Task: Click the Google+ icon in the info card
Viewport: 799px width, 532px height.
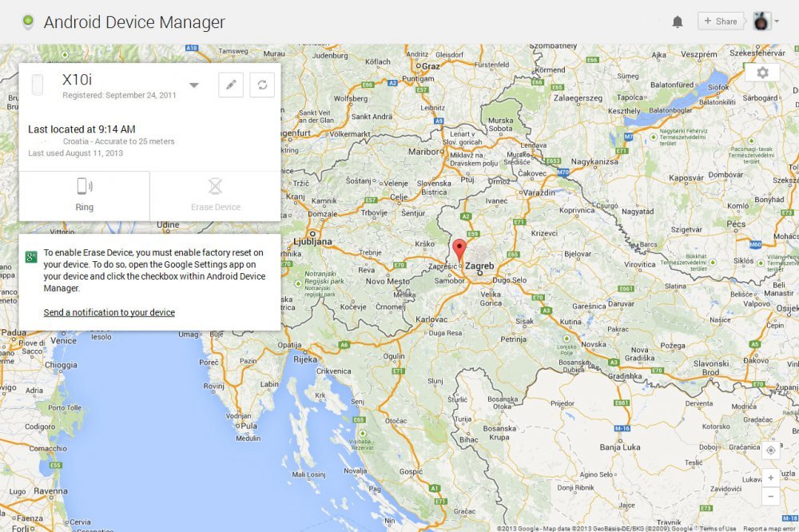Action: point(31,257)
